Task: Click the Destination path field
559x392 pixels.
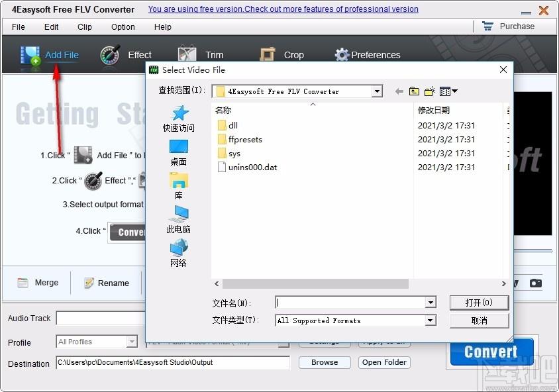Action: pyautogui.click(x=173, y=362)
